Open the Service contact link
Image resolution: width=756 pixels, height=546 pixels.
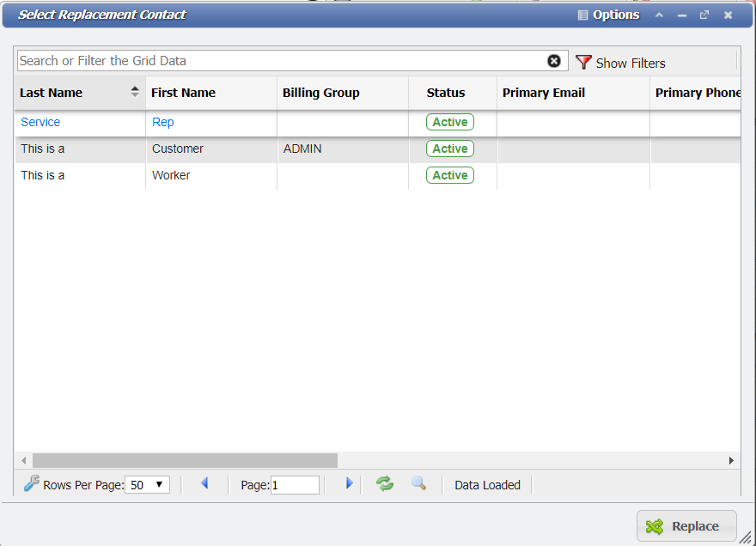click(40, 122)
